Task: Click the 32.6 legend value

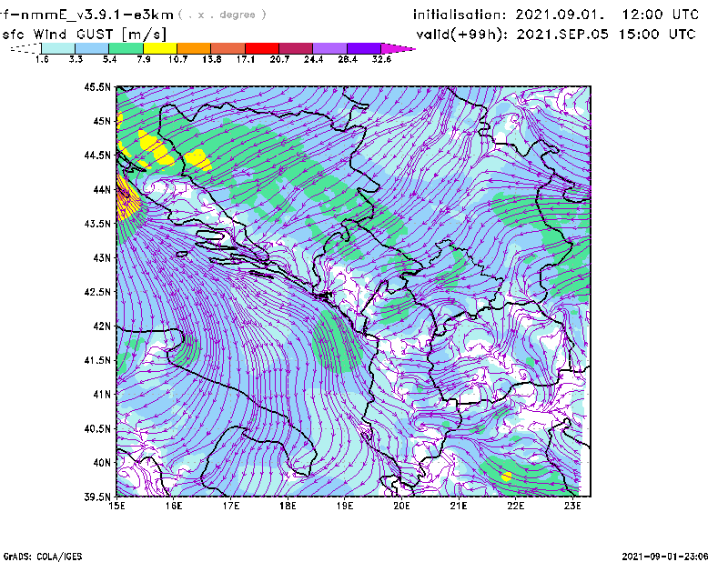Action: point(381,59)
